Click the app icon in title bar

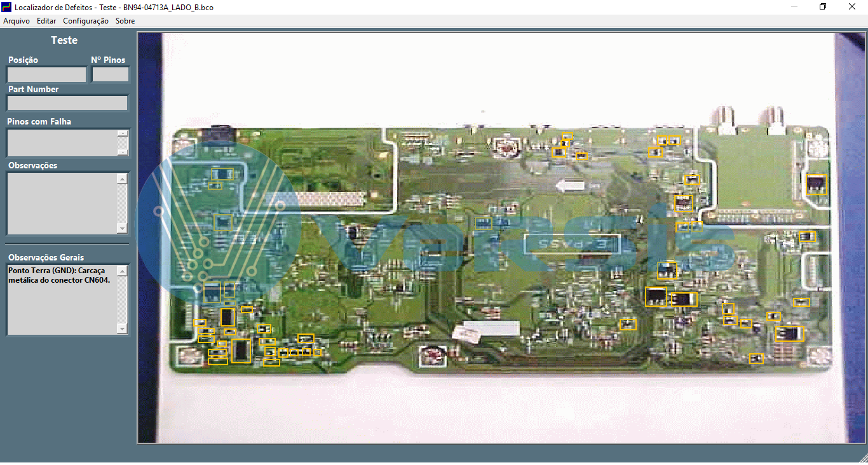[x=7, y=6]
